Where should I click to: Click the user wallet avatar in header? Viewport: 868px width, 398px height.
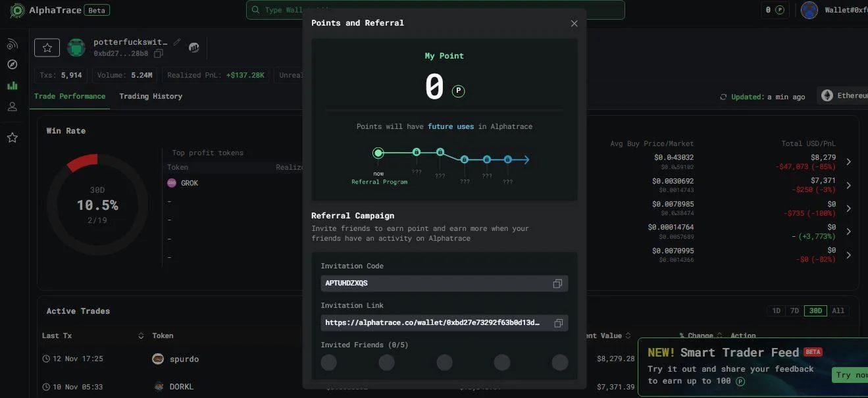tap(809, 10)
